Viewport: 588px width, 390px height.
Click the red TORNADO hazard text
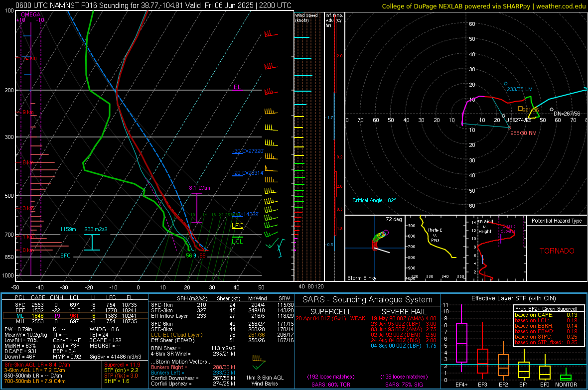point(557,251)
